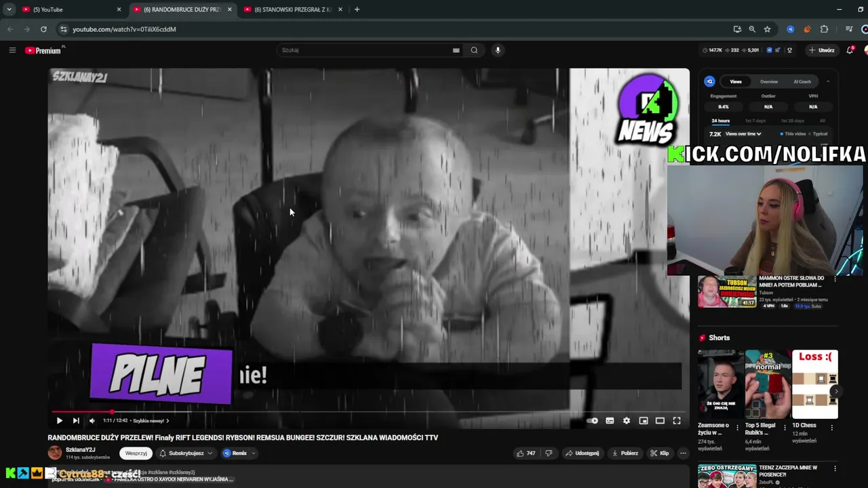Seek on the video progress bar
This screenshot has width=868, height=488.
368,411
